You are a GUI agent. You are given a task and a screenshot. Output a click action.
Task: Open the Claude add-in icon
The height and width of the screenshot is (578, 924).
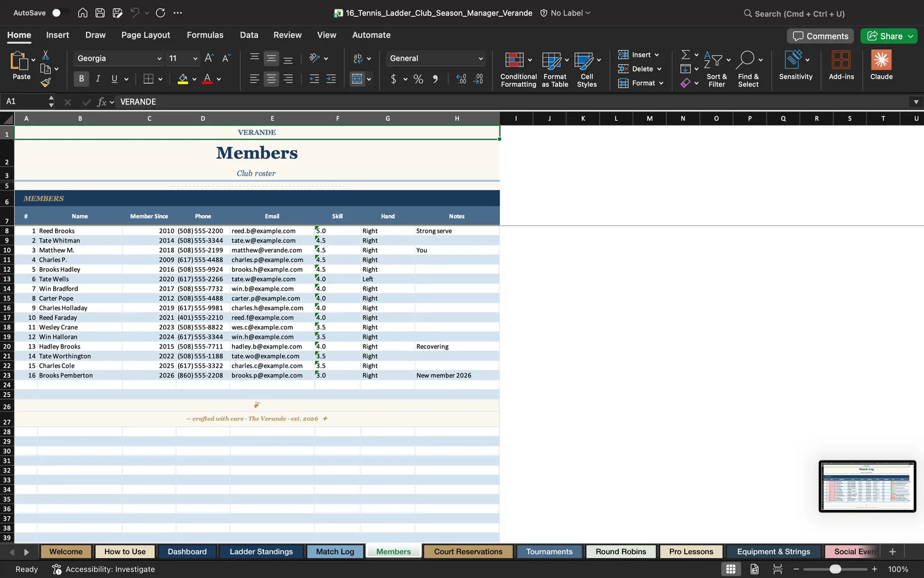881,65
